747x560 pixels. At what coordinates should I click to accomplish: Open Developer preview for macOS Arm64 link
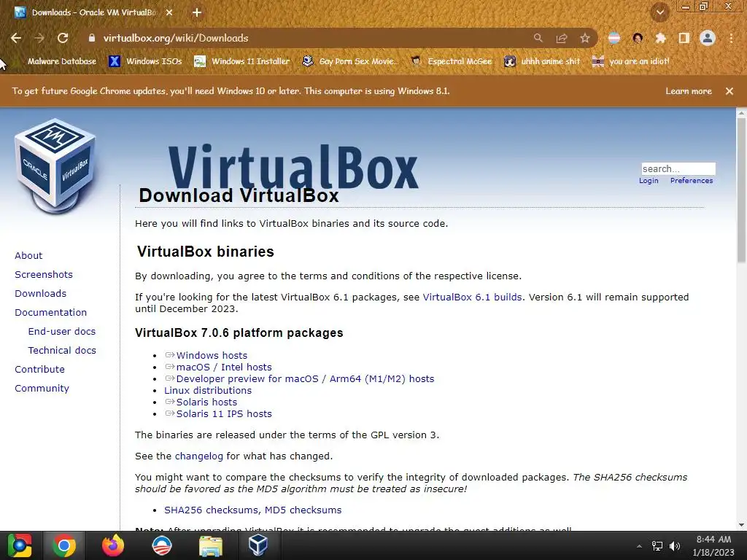[305, 378]
